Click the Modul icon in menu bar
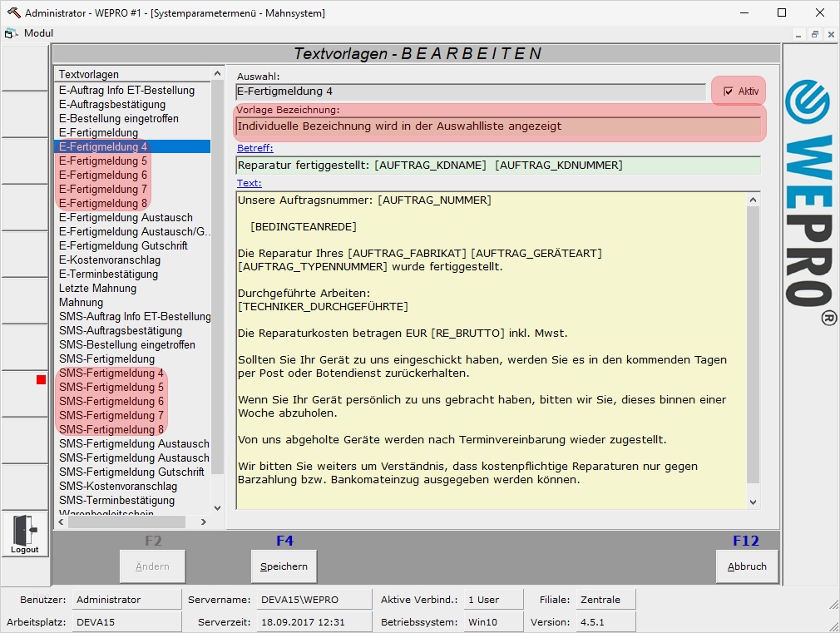 tap(12, 33)
